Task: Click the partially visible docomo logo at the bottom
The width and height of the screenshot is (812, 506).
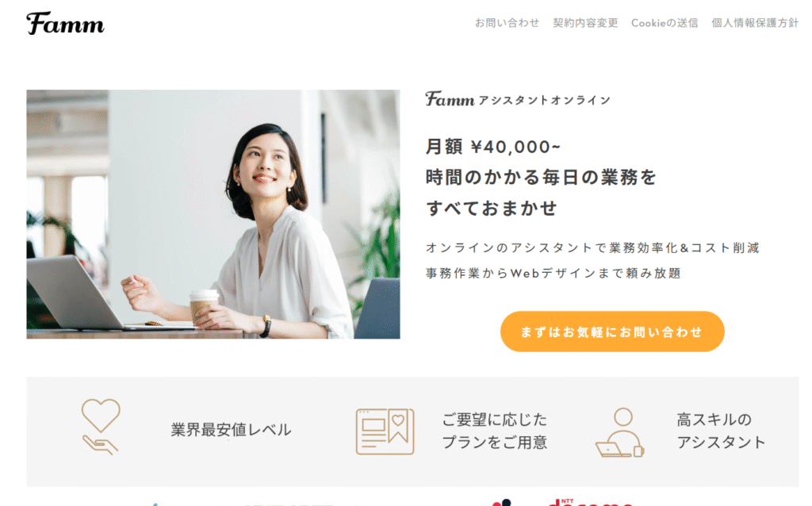Action: click(x=590, y=502)
